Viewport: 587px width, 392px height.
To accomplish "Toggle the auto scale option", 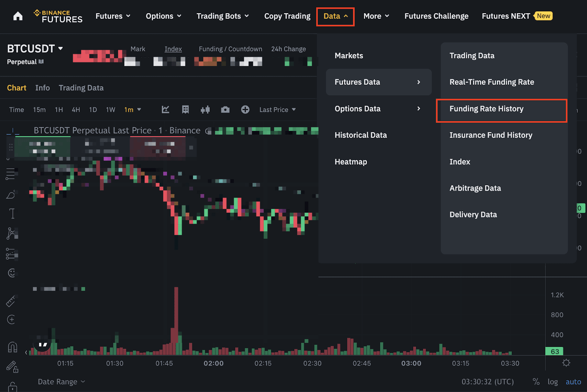I will tap(573, 382).
